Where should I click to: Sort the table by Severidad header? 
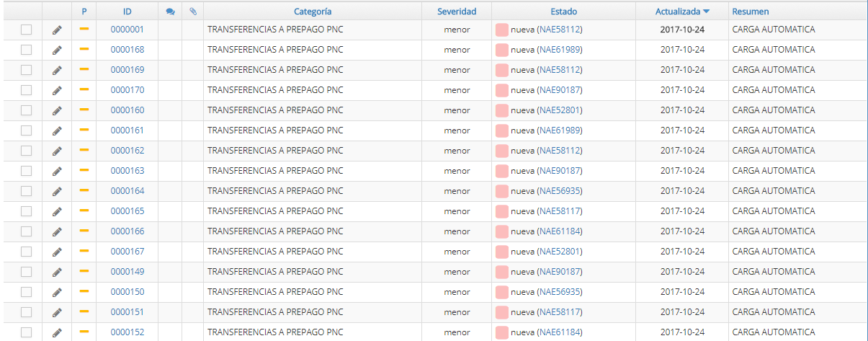coord(457,12)
